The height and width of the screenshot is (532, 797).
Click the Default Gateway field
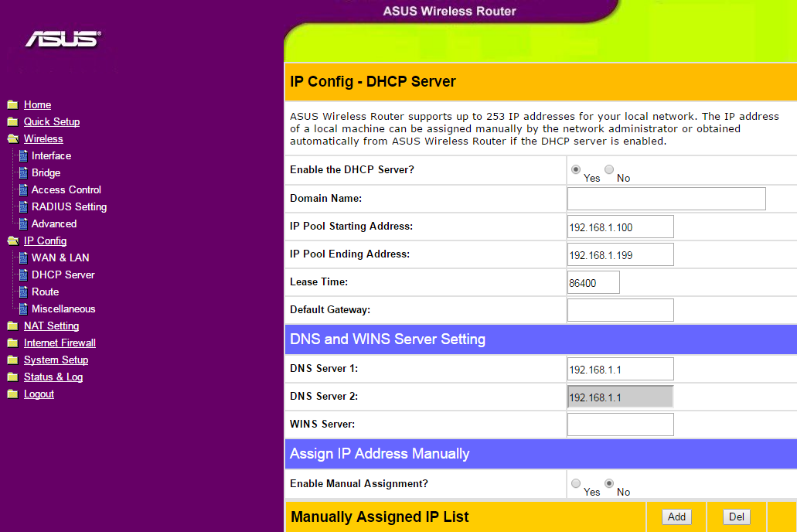pyautogui.click(x=621, y=310)
